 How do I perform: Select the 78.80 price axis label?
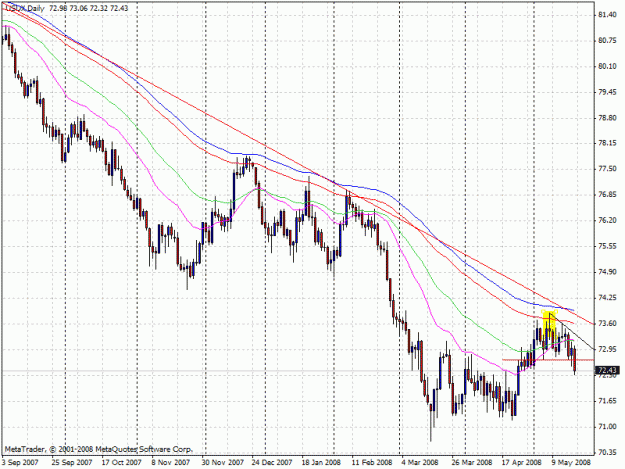pyautogui.click(x=607, y=118)
